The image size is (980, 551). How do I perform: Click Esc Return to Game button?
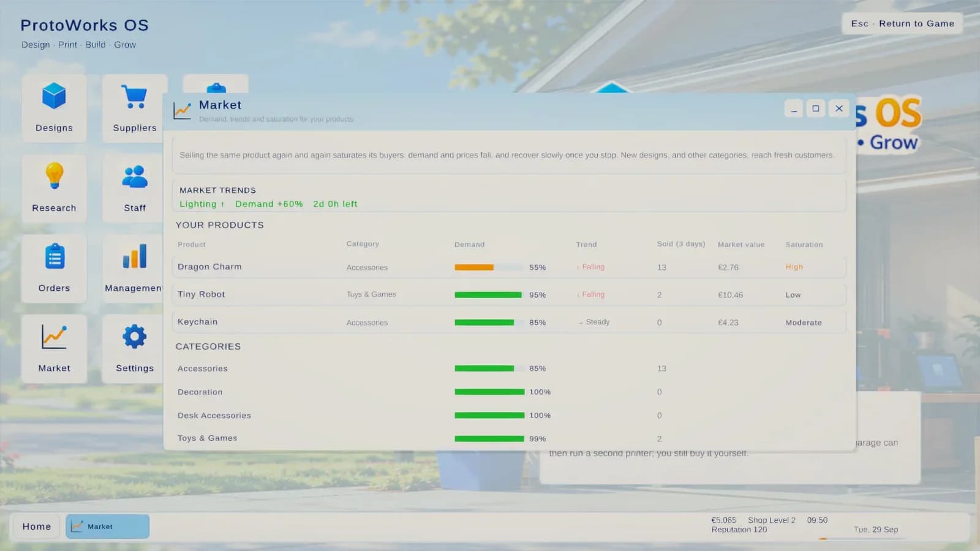click(902, 23)
